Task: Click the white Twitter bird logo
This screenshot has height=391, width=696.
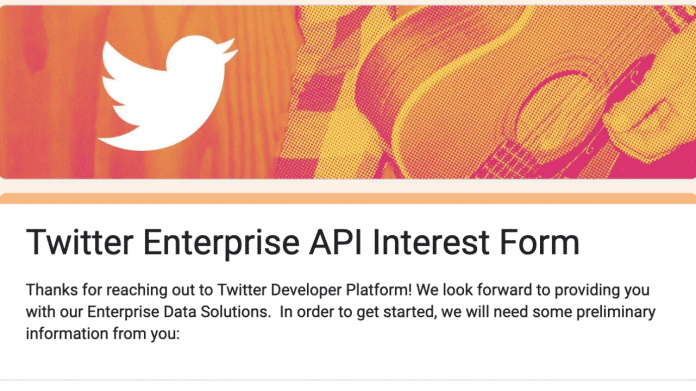Action: click(167, 93)
